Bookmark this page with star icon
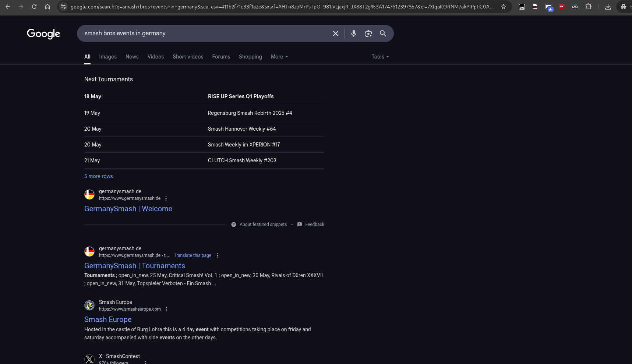 point(503,7)
